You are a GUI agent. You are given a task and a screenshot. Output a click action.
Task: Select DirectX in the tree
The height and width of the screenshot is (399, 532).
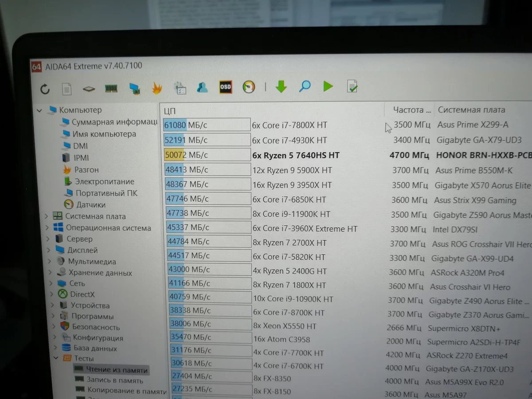[82, 294]
